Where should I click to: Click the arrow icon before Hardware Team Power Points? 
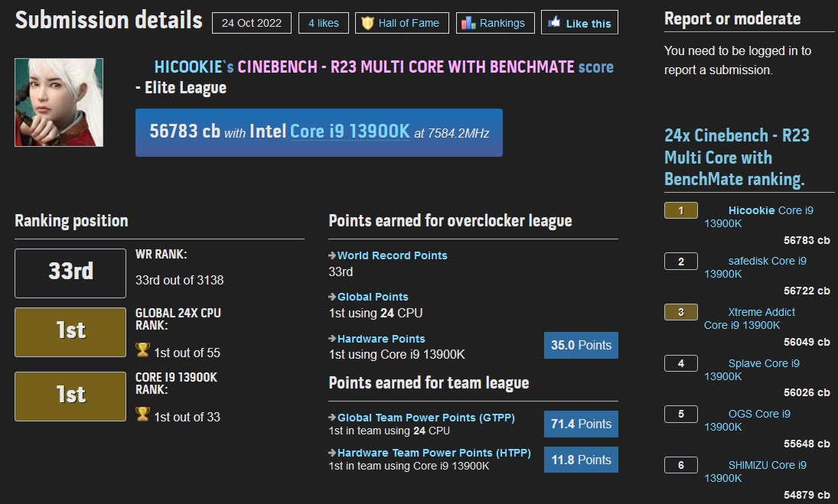[332, 453]
